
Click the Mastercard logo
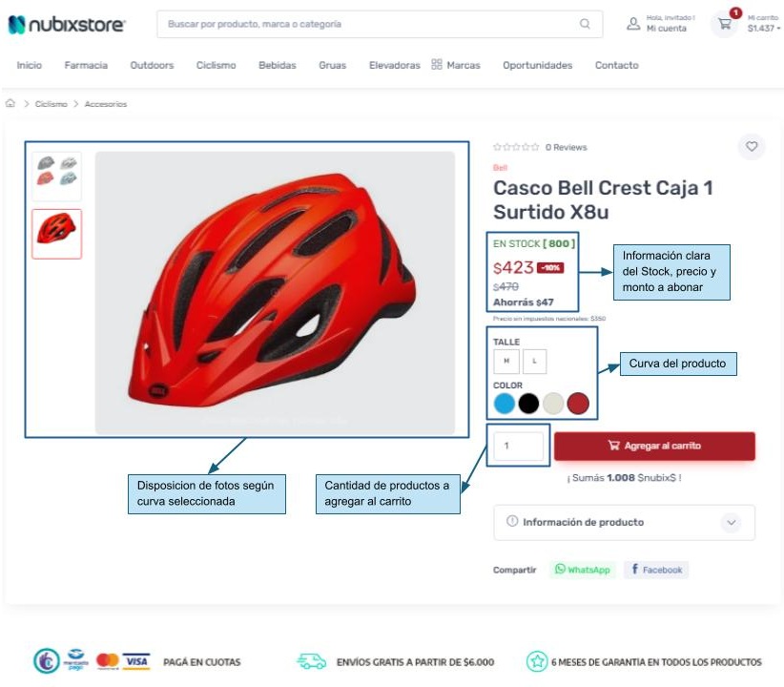(x=108, y=661)
